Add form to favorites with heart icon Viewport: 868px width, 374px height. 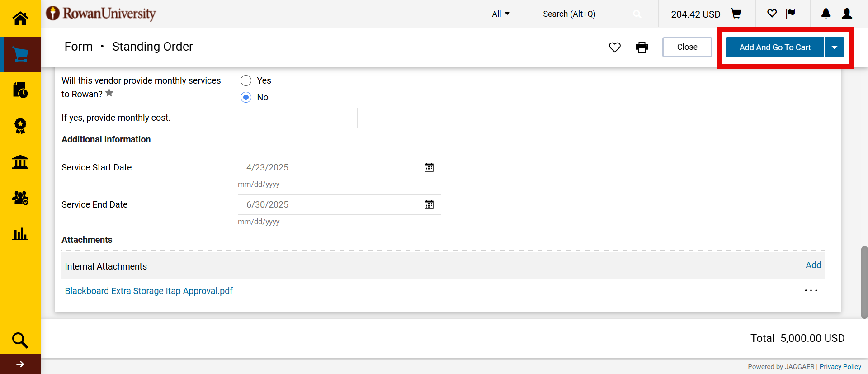tap(614, 47)
